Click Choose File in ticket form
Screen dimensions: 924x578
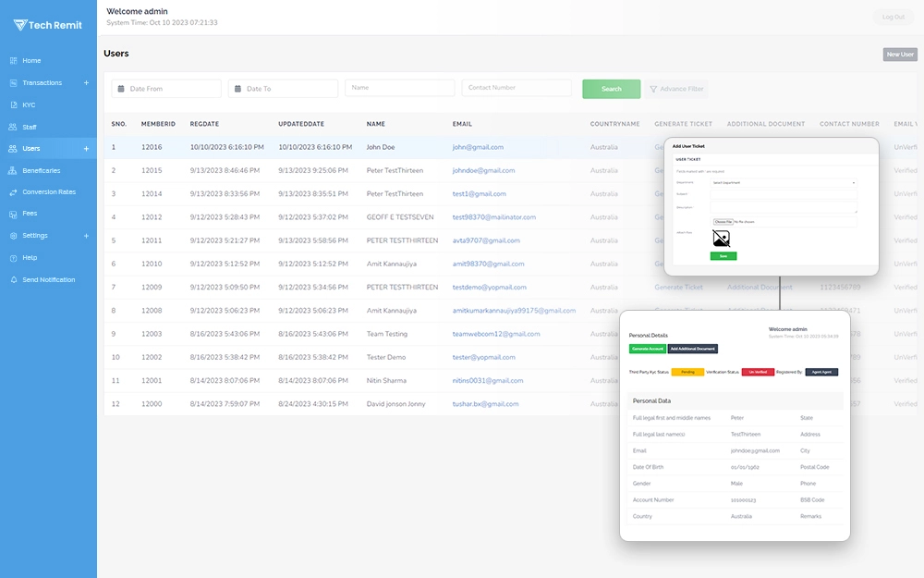pos(722,222)
